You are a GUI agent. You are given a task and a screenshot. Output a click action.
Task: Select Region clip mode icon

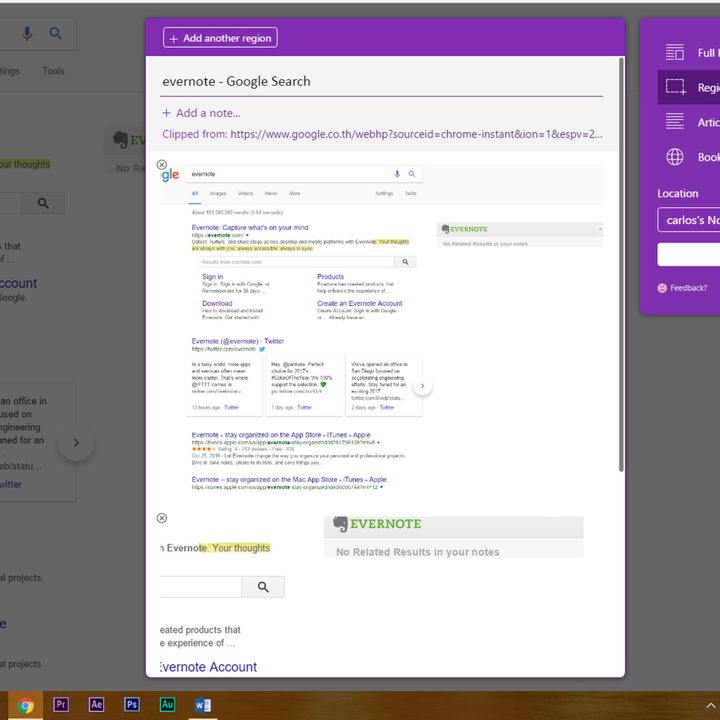(675, 87)
